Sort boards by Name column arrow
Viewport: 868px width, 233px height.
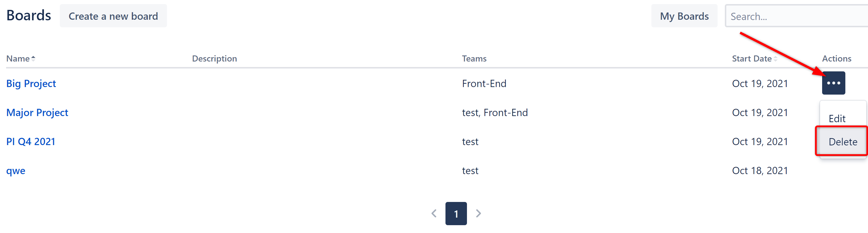pyautogui.click(x=33, y=59)
